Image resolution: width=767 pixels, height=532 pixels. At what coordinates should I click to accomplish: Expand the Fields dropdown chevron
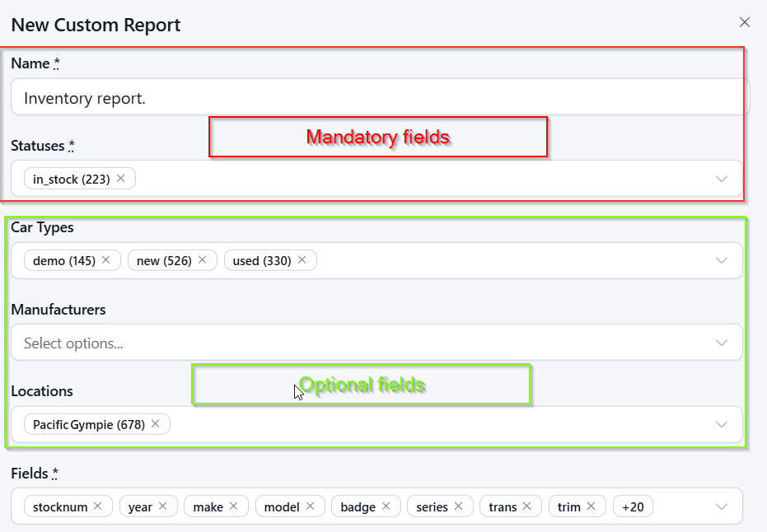722,506
